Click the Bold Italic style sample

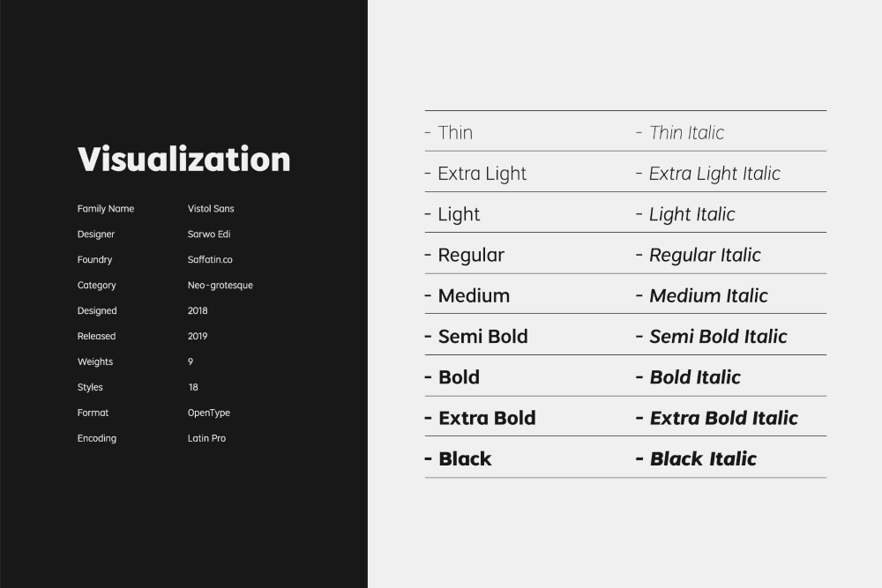(695, 377)
